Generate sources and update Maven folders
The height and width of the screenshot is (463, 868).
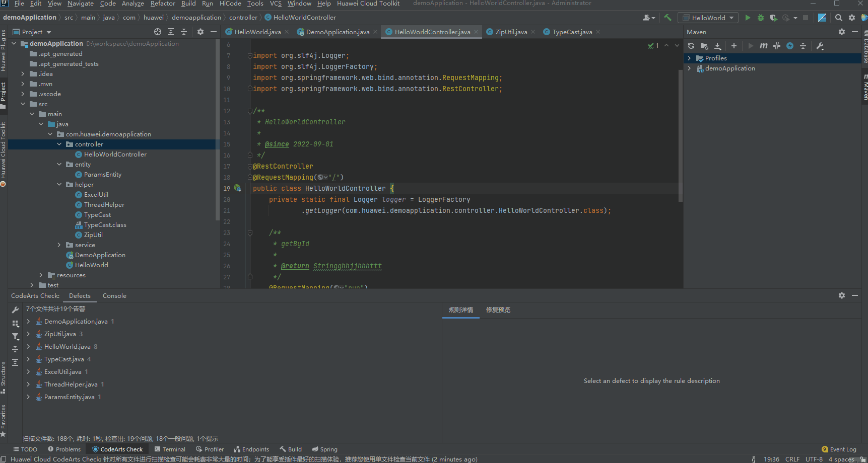tap(704, 46)
